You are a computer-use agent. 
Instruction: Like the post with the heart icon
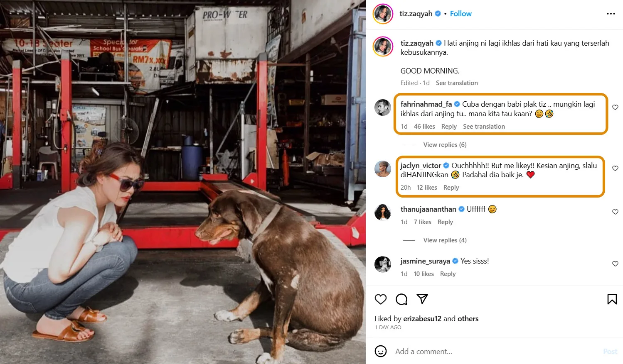(380, 299)
